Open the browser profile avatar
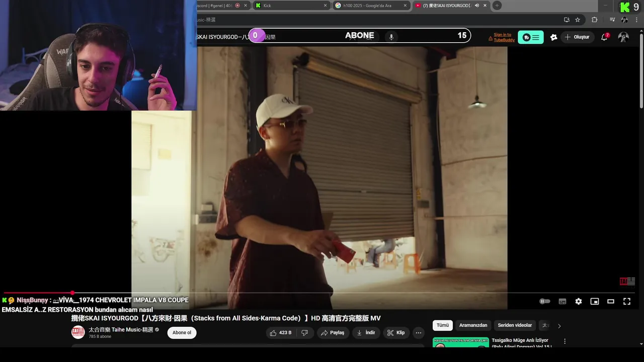Viewport: 644px width, 362px height. (x=624, y=20)
